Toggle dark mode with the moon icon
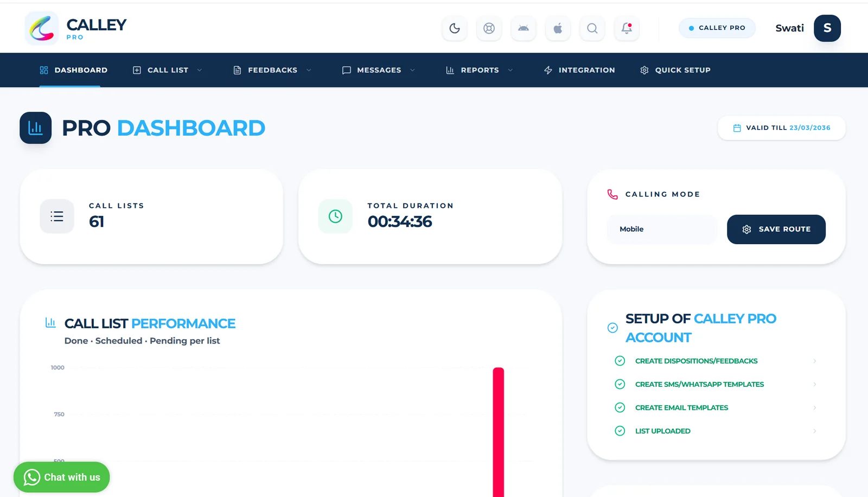Image resolution: width=868 pixels, height=497 pixels. click(x=455, y=28)
